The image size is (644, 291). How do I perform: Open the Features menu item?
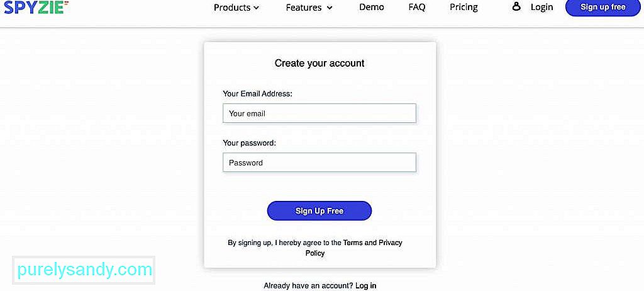click(x=304, y=8)
